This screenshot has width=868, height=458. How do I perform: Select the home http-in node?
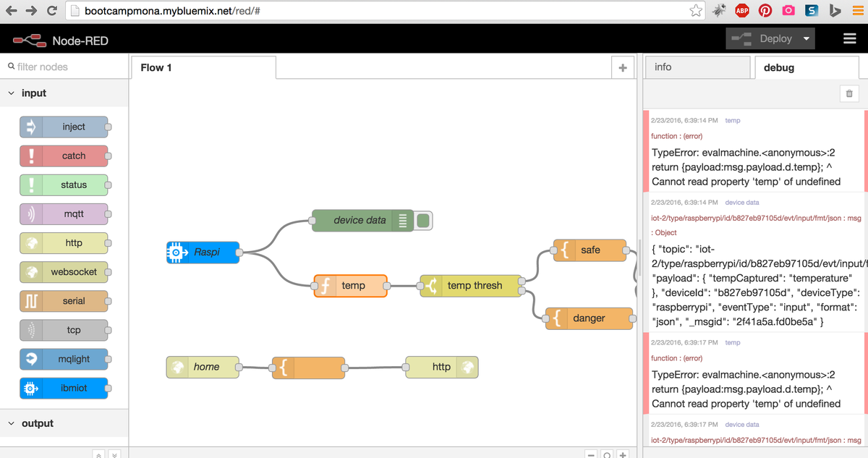point(203,367)
